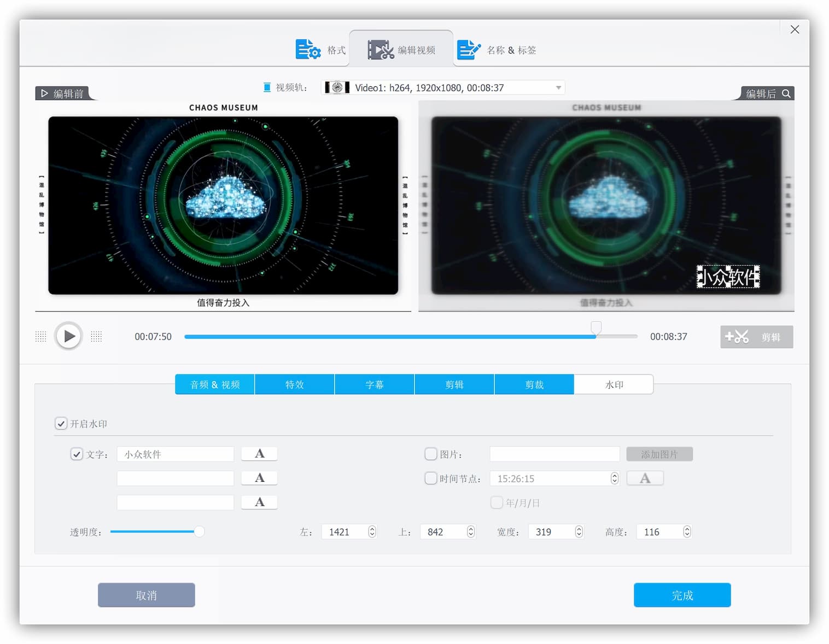Click the play triangle in 编辑前 label
The width and height of the screenshot is (829, 644).
click(45, 93)
